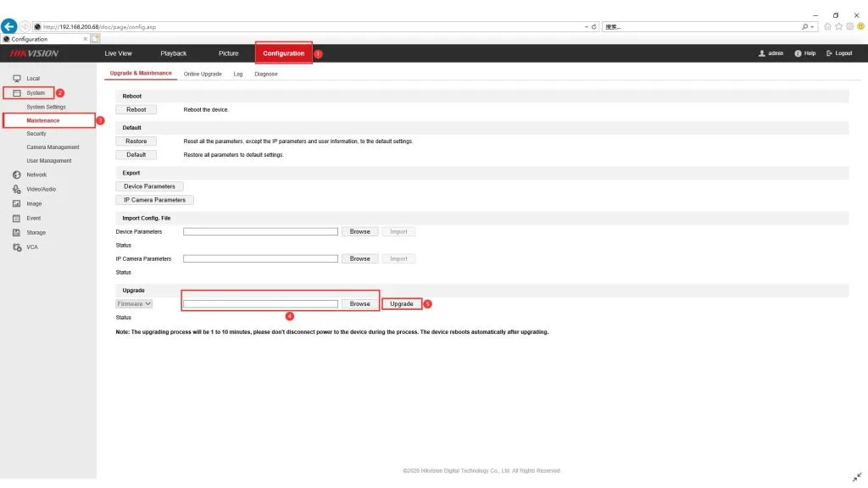Click the Image icon in the sidebar
Screen dimensions: 868x488
[17, 203]
